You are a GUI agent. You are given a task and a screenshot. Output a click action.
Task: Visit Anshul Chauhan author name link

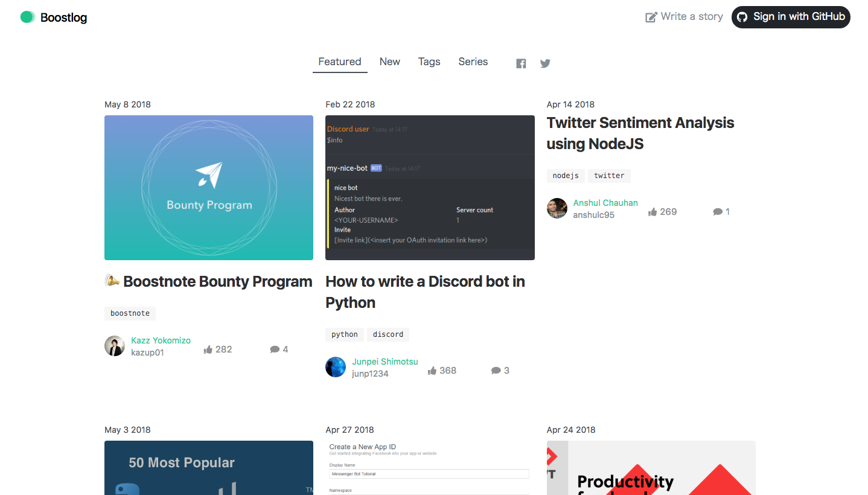605,203
